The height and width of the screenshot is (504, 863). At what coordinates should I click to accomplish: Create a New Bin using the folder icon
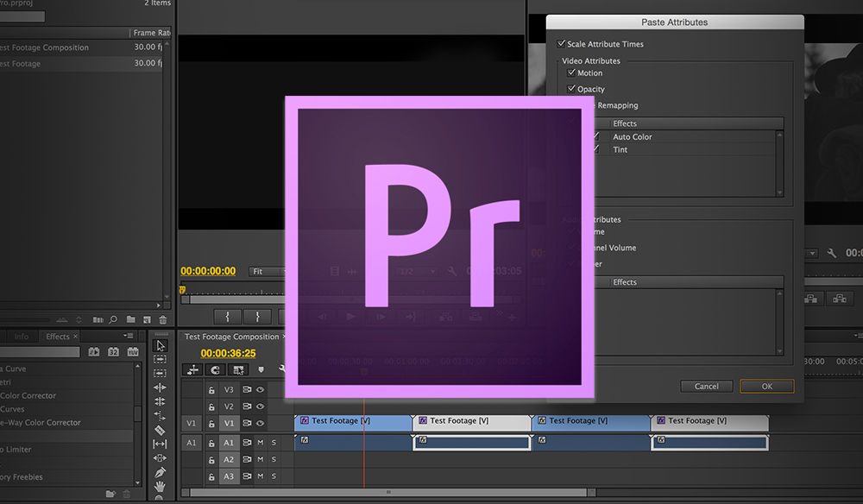coord(130,319)
